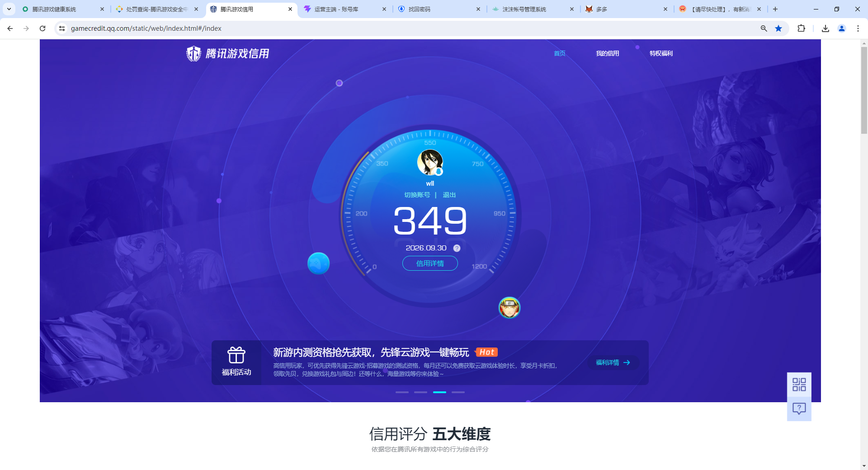Open the Chrome downloads icon
Viewport: 868px width, 470px height.
(826, 28)
